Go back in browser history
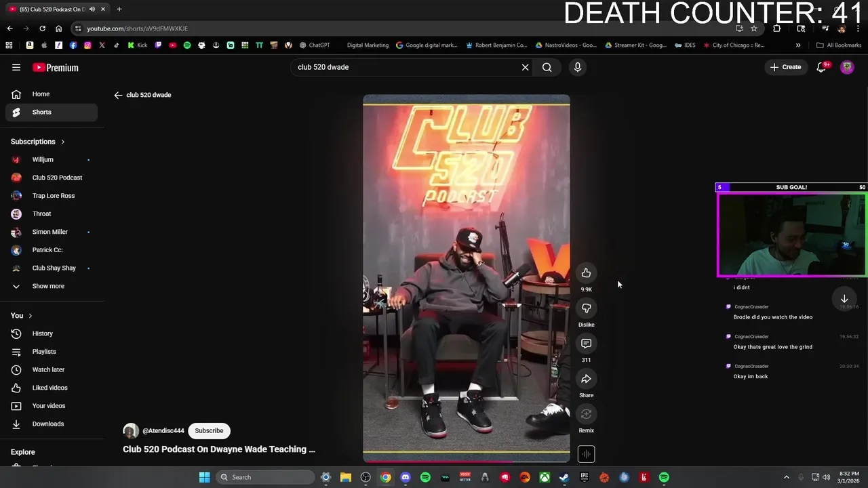The image size is (868, 488). pos(9,28)
